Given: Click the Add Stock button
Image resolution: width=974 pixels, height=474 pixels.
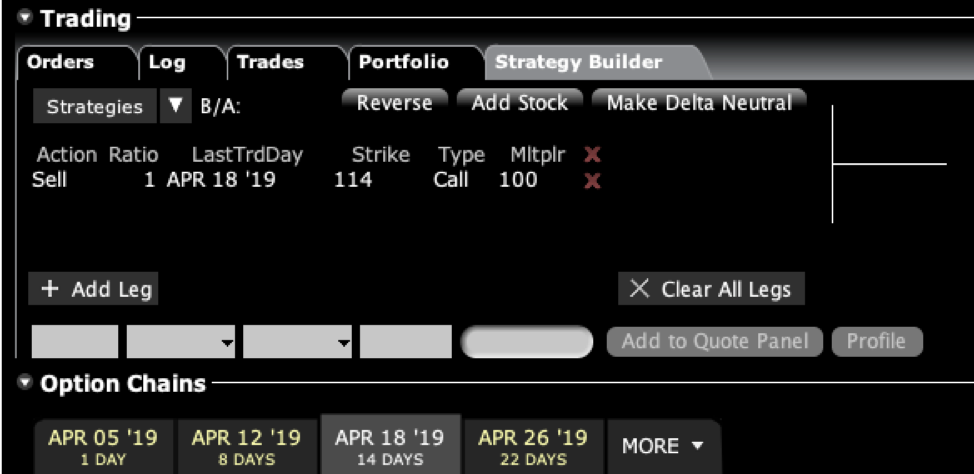Looking at the screenshot, I should [x=519, y=103].
